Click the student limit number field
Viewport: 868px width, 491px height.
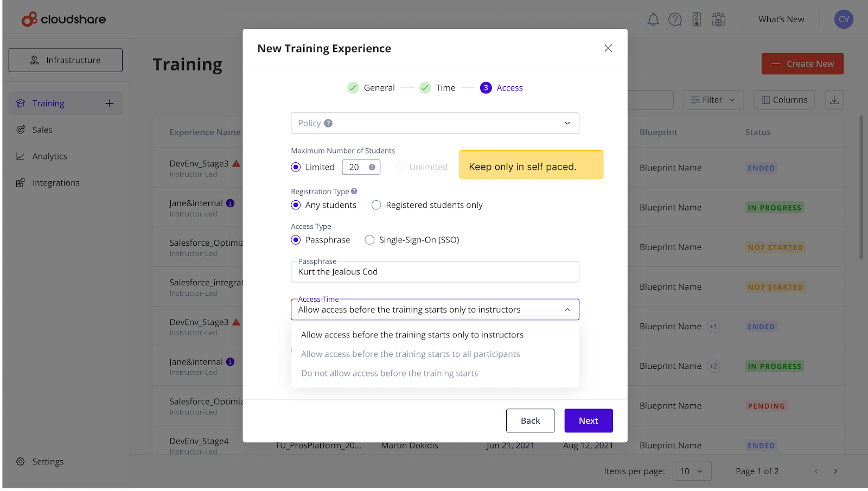(x=361, y=167)
